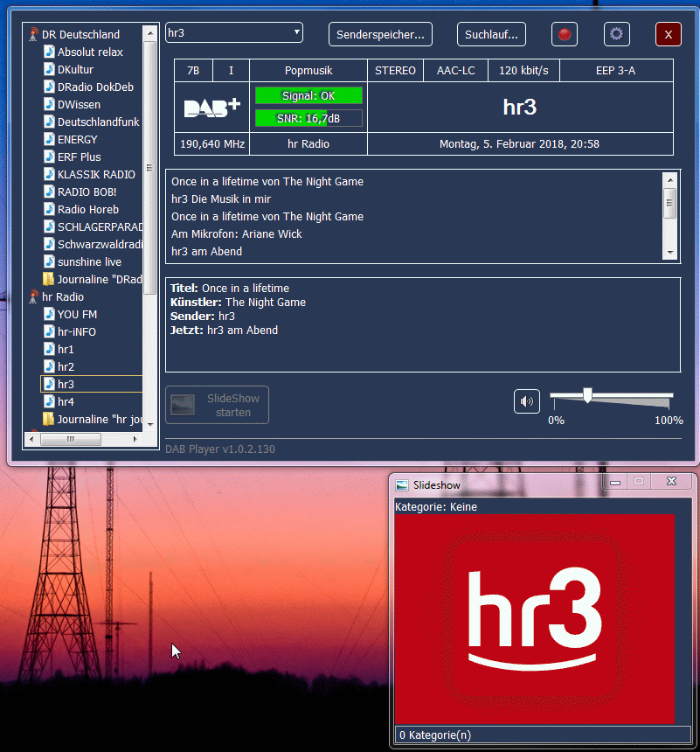Click 'Signal: OK' indicator
Viewport: 700px width, 752px height.
coord(308,95)
